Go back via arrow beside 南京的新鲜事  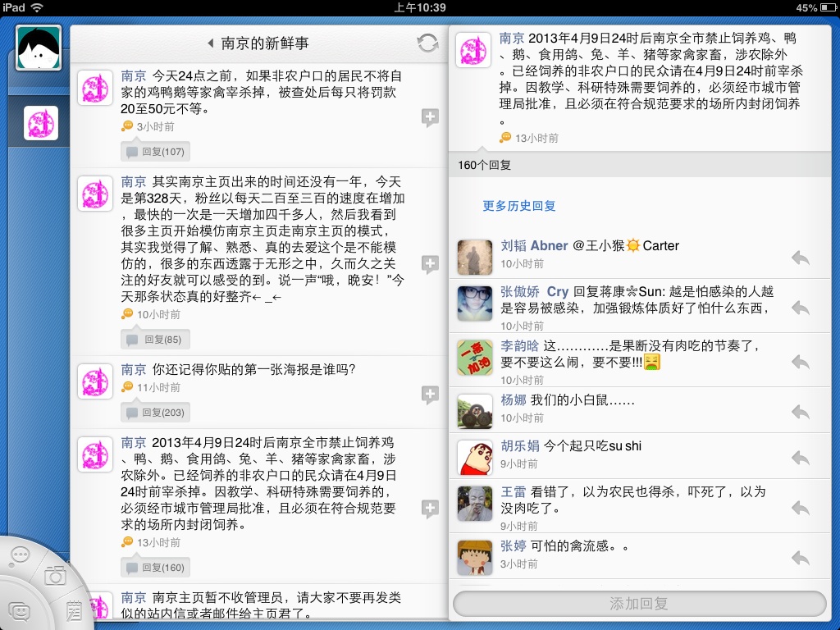click(211, 43)
